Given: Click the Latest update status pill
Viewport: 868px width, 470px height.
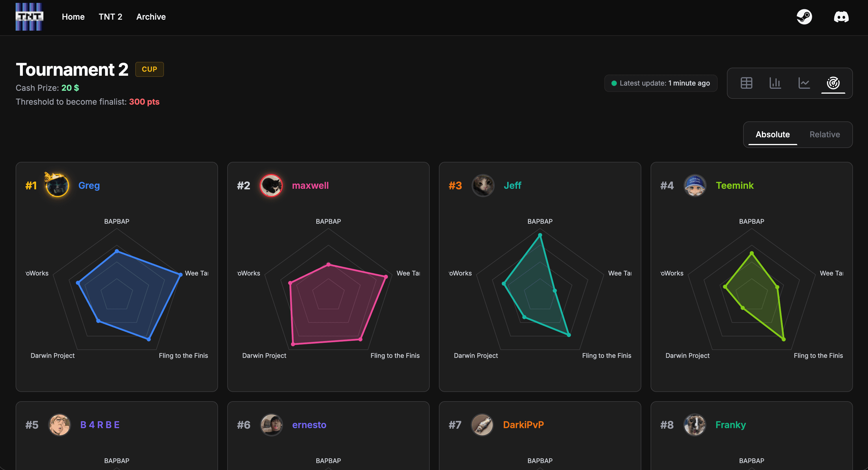Looking at the screenshot, I should (660, 83).
